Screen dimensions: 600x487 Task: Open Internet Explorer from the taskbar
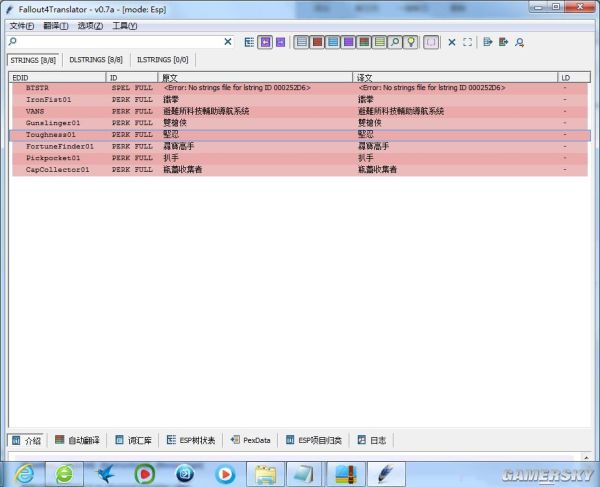click(x=24, y=474)
